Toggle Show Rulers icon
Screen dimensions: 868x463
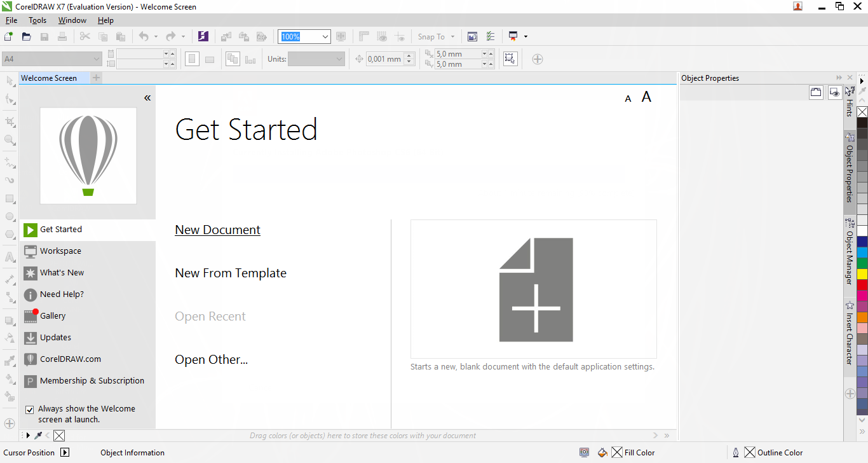coord(364,36)
